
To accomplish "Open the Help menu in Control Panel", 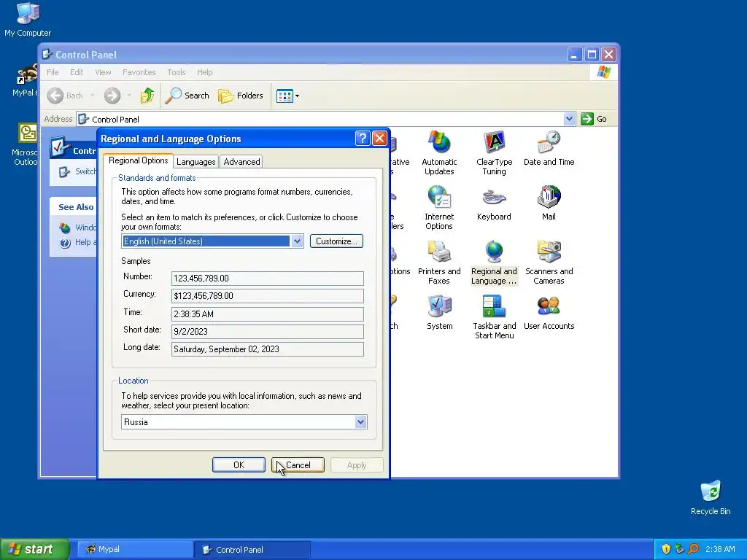I will tap(205, 72).
